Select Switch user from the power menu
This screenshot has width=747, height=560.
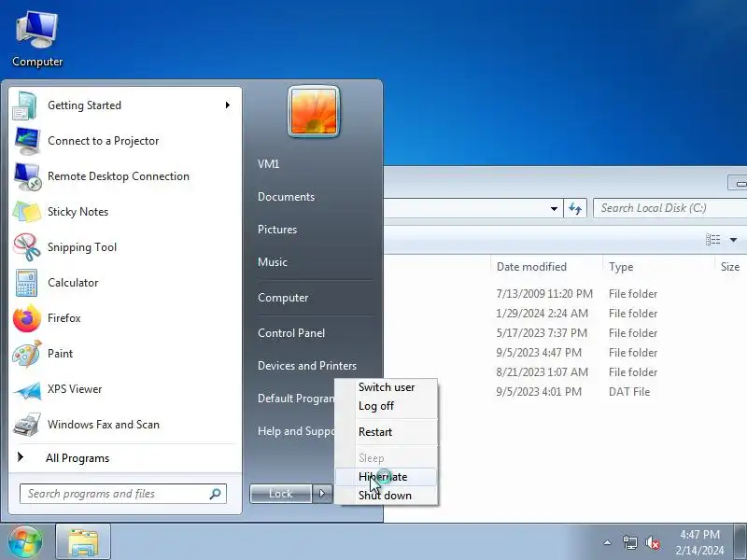387,387
